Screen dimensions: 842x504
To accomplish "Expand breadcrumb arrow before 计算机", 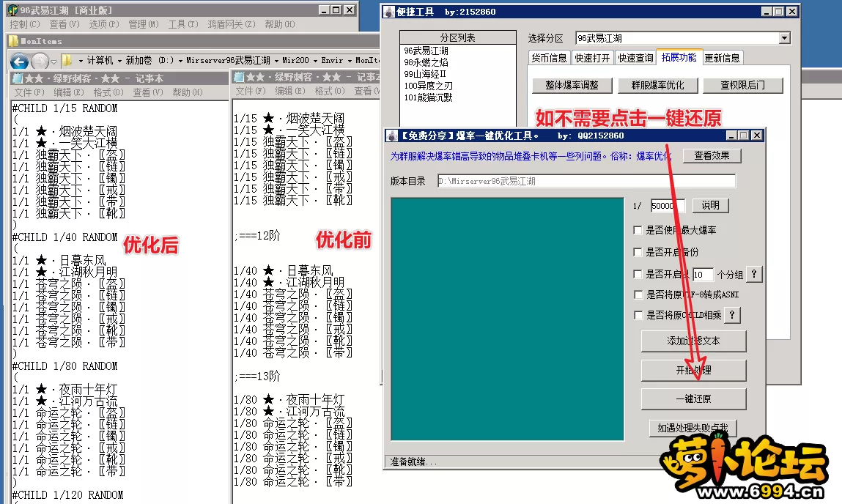I will coord(81,61).
